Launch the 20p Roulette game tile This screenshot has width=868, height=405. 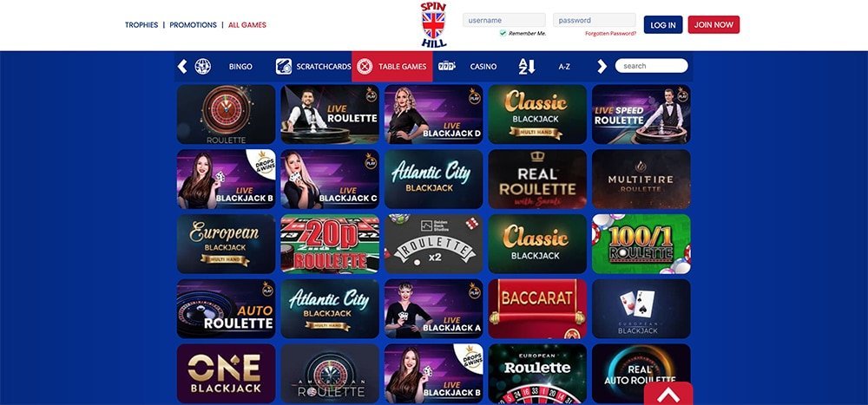(329, 244)
